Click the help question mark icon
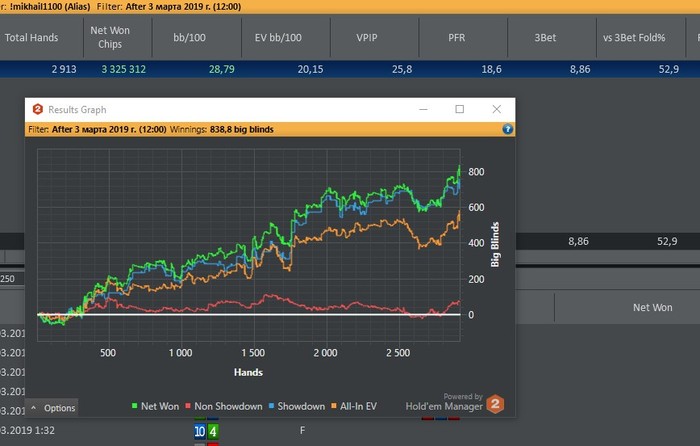The width and height of the screenshot is (700, 446). coord(508,129)
